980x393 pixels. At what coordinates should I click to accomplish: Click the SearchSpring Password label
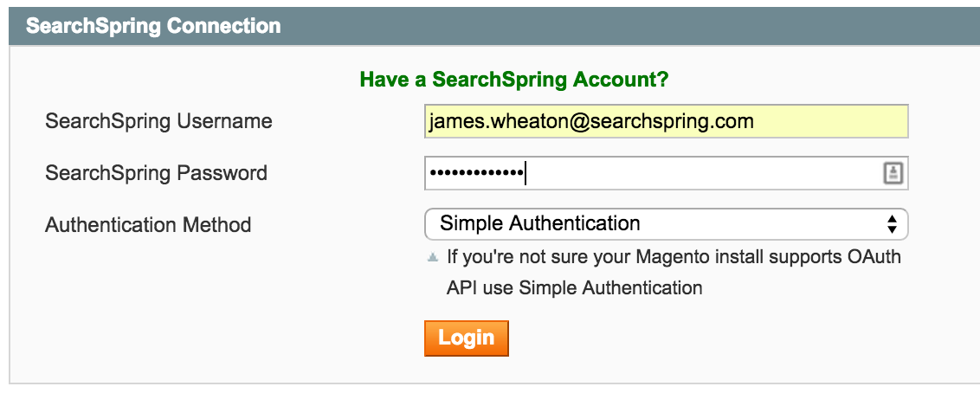[x=156, y=173]
